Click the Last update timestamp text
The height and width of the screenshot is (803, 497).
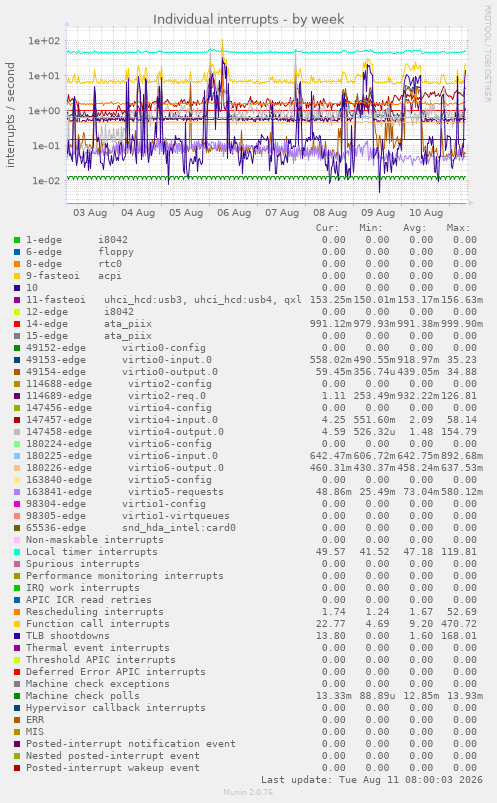[x=372, y=780]
